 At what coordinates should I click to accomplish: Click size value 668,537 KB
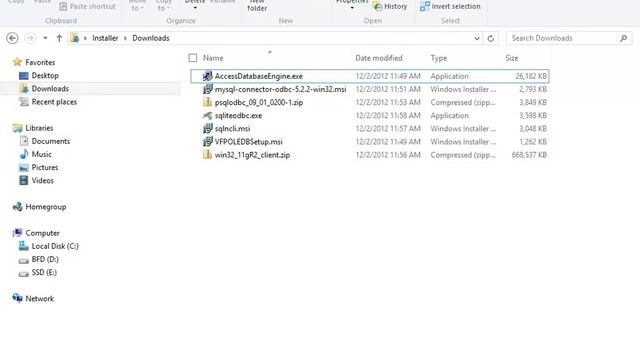coord(529,155)
